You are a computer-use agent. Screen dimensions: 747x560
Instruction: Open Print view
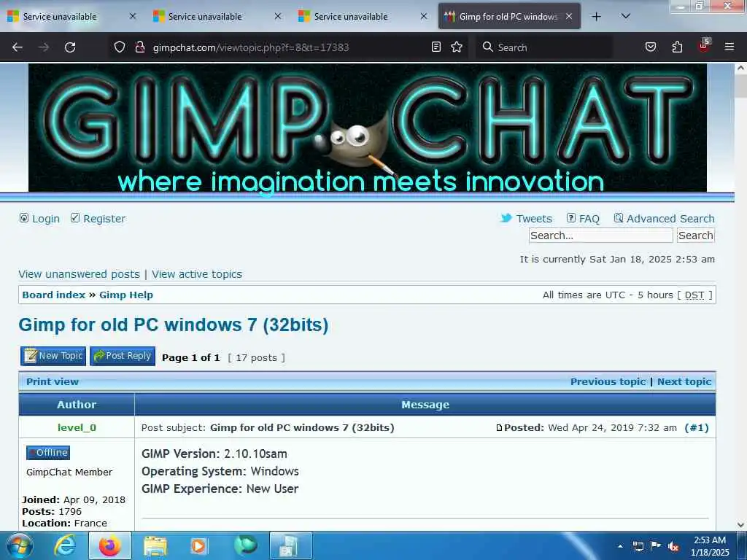(x=53, y=381)
